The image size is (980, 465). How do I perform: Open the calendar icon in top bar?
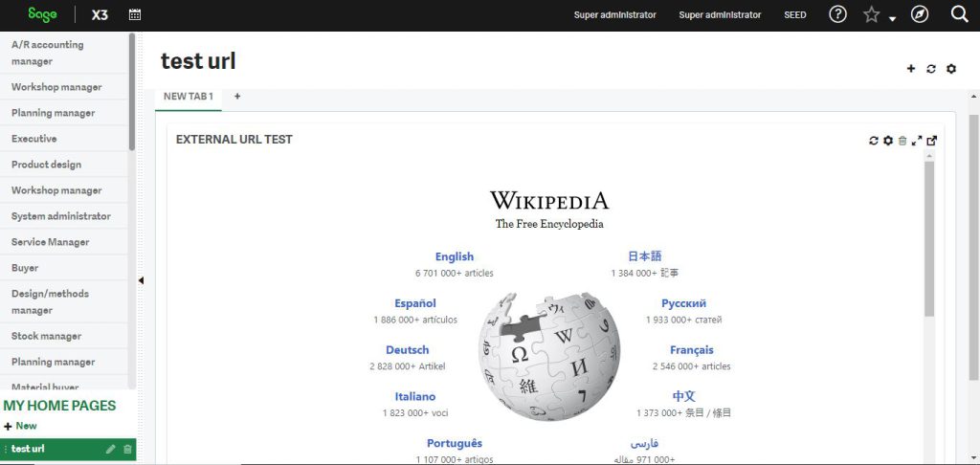point(134,14)
